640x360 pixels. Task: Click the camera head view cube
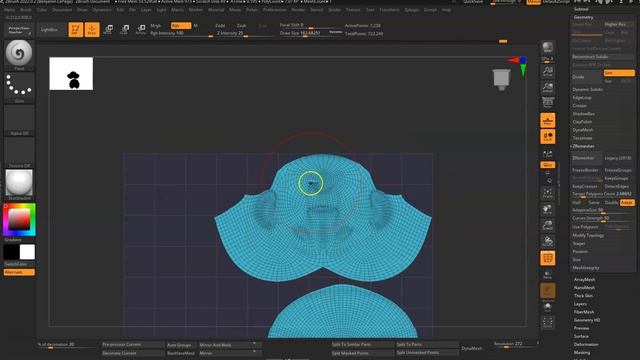coord(501,79)
